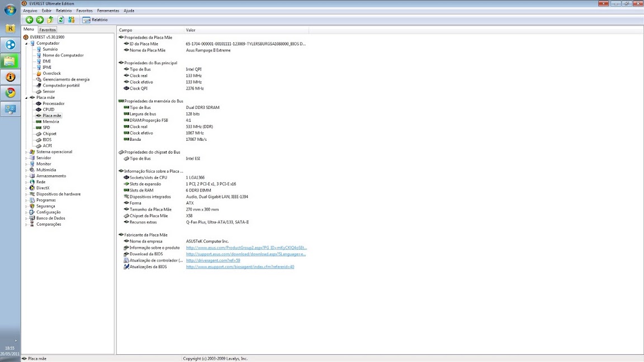
Task: Select the Sumário item icon in the tree
Action: [x=39, y=49]
